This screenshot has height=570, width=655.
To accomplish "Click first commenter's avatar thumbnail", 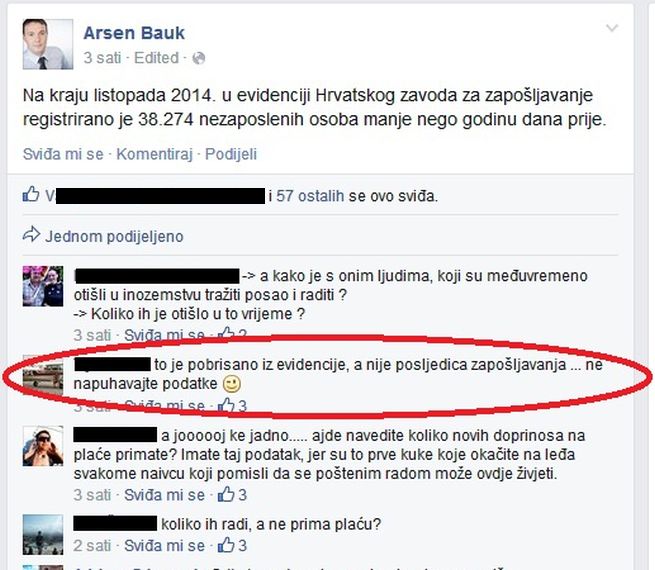I will (x=43, y=286).
